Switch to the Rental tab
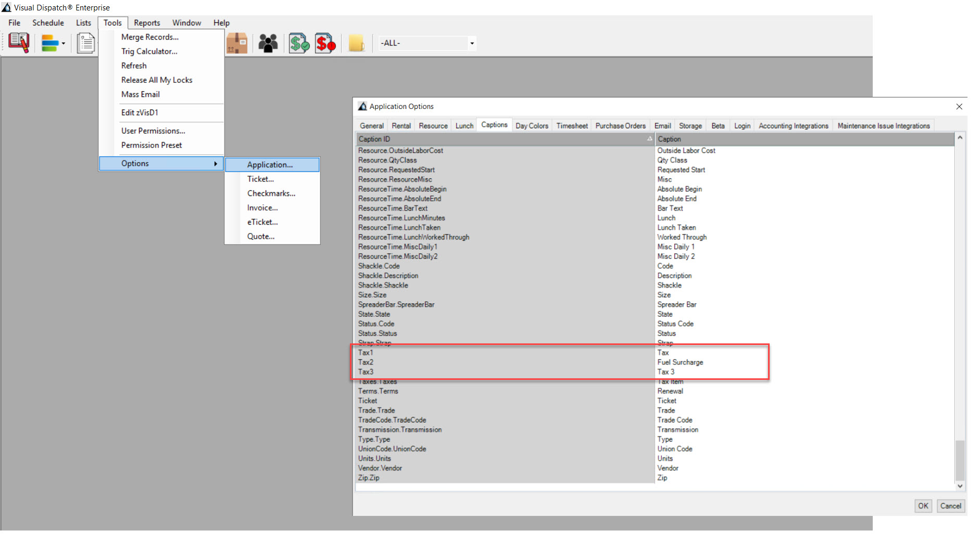This screenshot has width=980, height=543. [x=401, y=126]
